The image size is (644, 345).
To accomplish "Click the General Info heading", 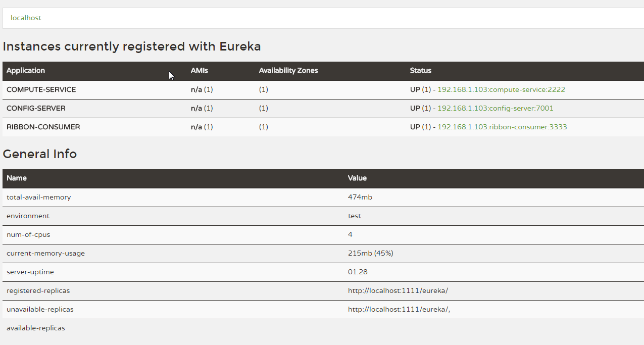I will [40, 154].
